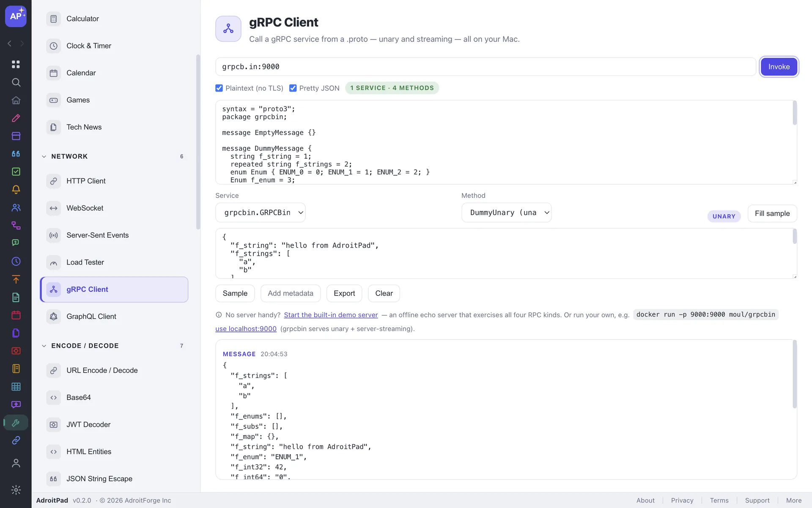Open the Support footer link

757,500
